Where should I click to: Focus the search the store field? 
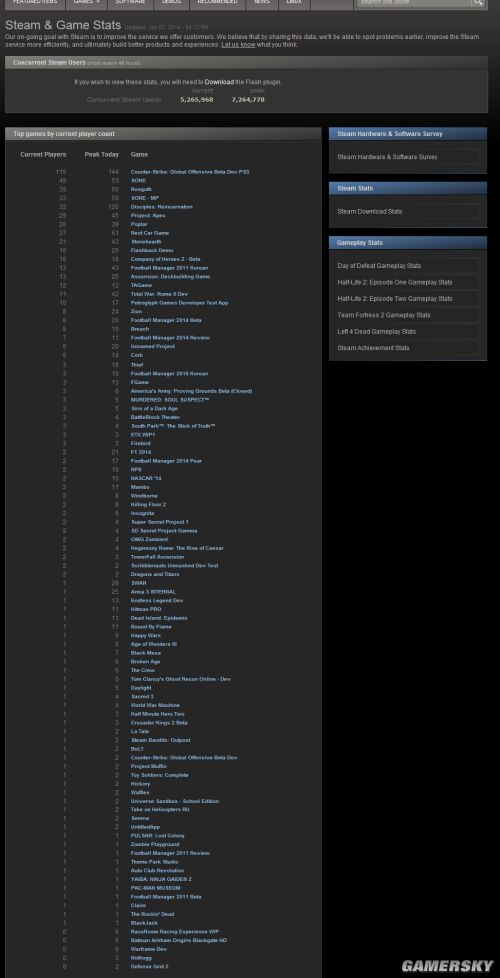pyautogui.click(x=414, y=2)
